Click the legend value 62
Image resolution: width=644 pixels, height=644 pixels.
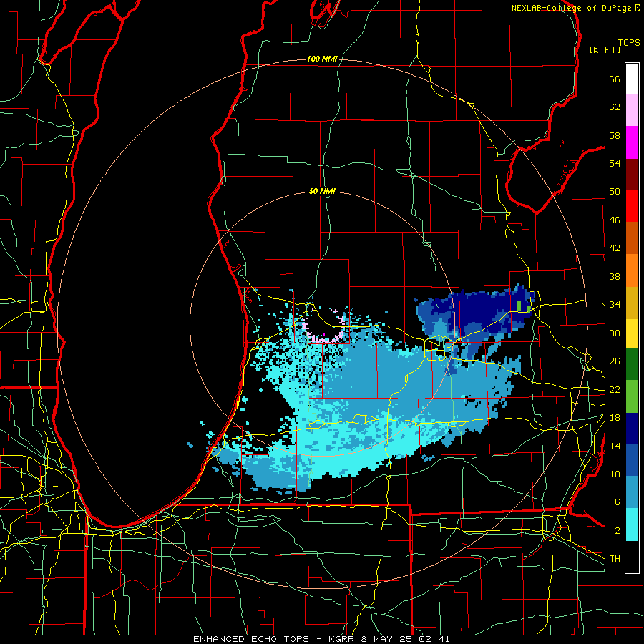click(x=615, y=107)
